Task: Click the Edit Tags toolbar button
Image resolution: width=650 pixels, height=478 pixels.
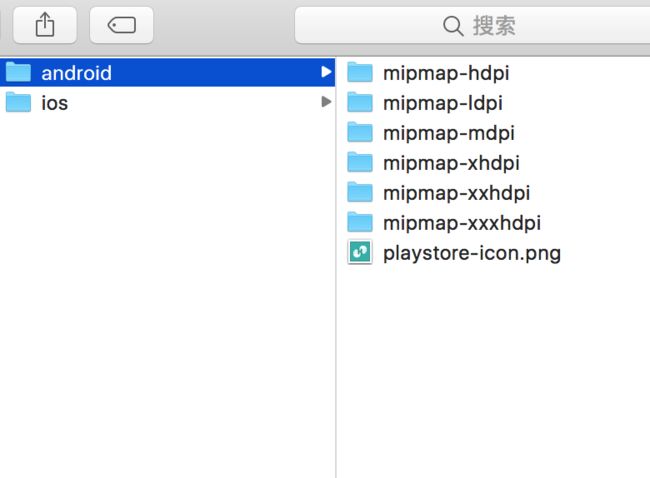Action: tap(121, 25)
